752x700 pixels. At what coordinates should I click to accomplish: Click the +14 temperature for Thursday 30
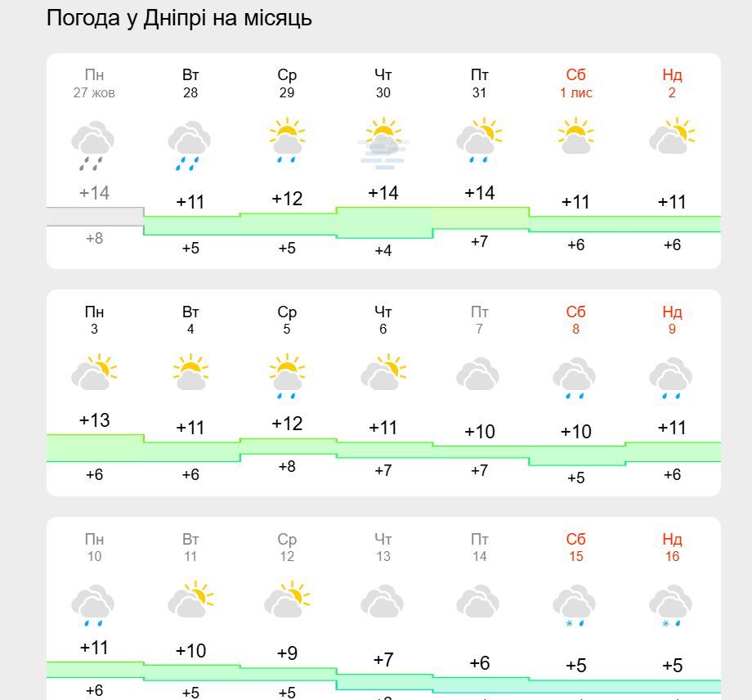pyautogui.click(x=384, y=193)
